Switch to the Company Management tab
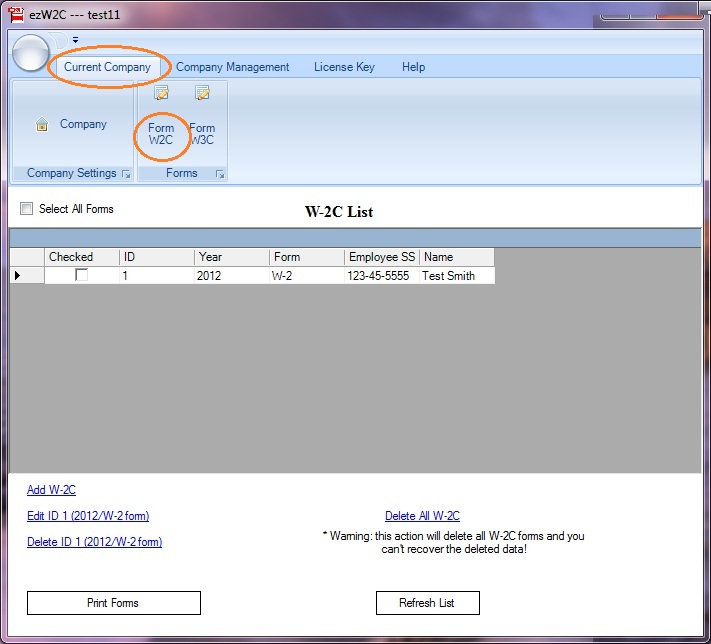Viewport: 711px width, 644px height. click(x=232, y=67)
